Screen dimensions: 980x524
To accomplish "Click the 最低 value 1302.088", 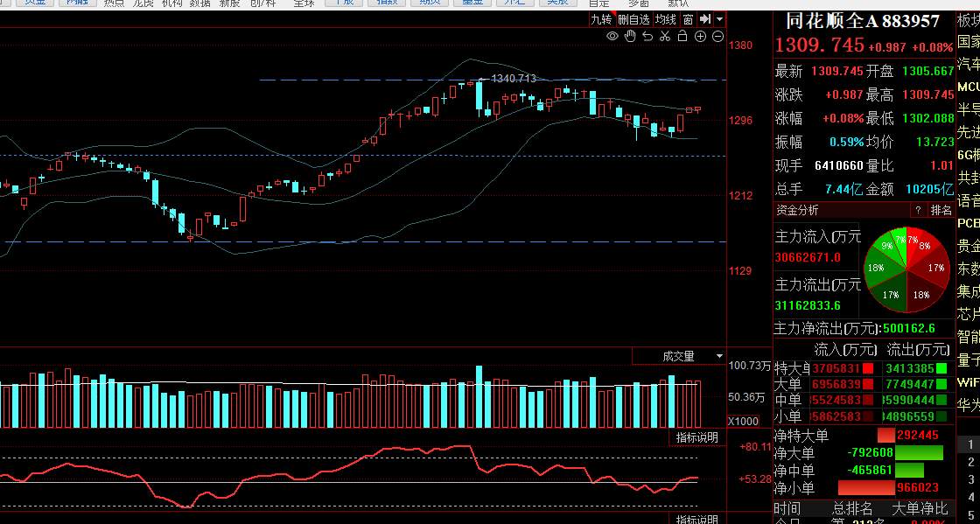I will point(927,119).
